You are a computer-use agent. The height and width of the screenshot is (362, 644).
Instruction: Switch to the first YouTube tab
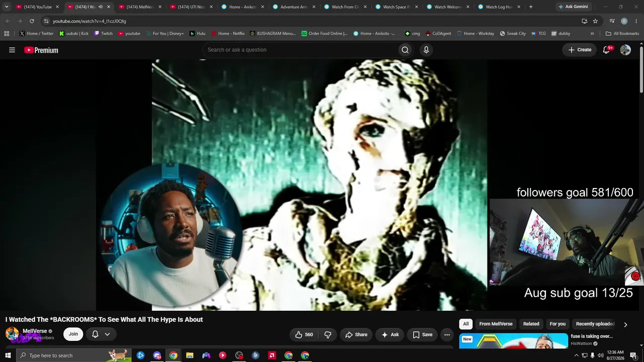(37, 7)
